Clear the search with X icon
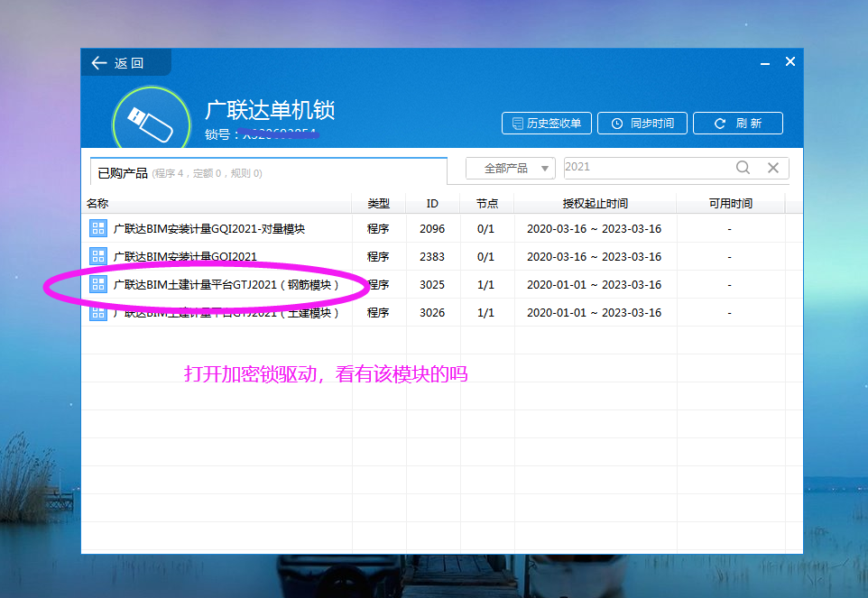Image resolution: width=868 pixels, height=598 pixels. 773,168
